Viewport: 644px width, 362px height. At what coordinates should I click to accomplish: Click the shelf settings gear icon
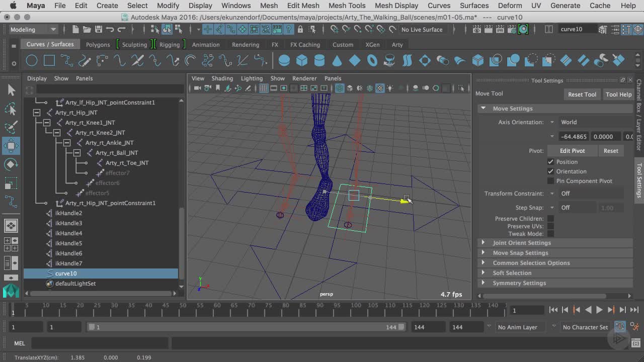[14, 63]
